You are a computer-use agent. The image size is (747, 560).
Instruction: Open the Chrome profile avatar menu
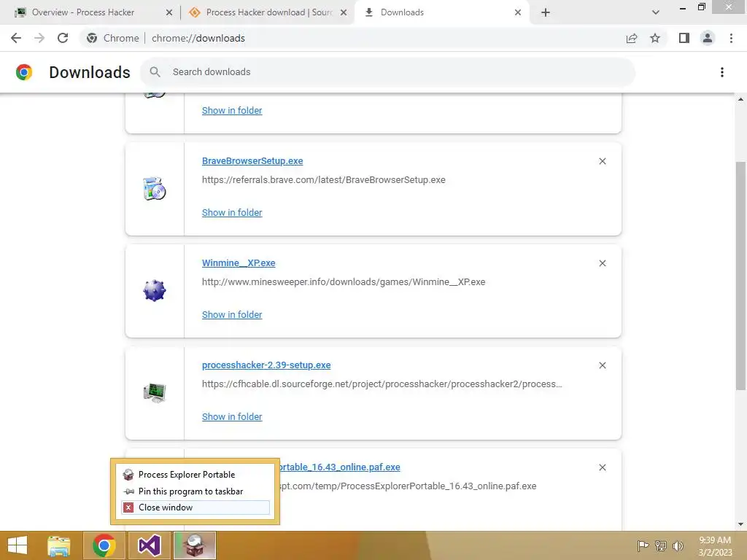point(708,38)
